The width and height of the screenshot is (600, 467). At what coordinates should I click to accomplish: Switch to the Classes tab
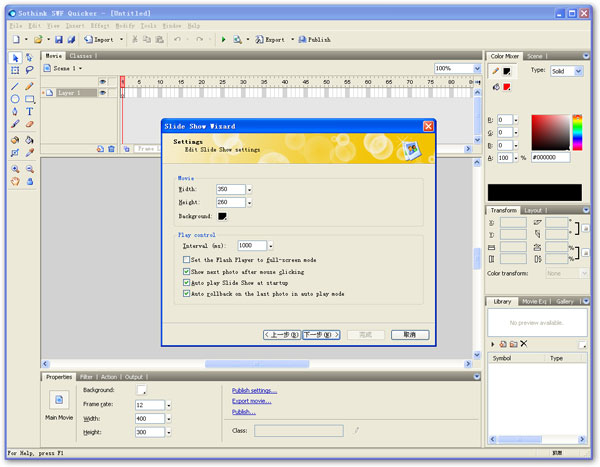click(81, 56)
